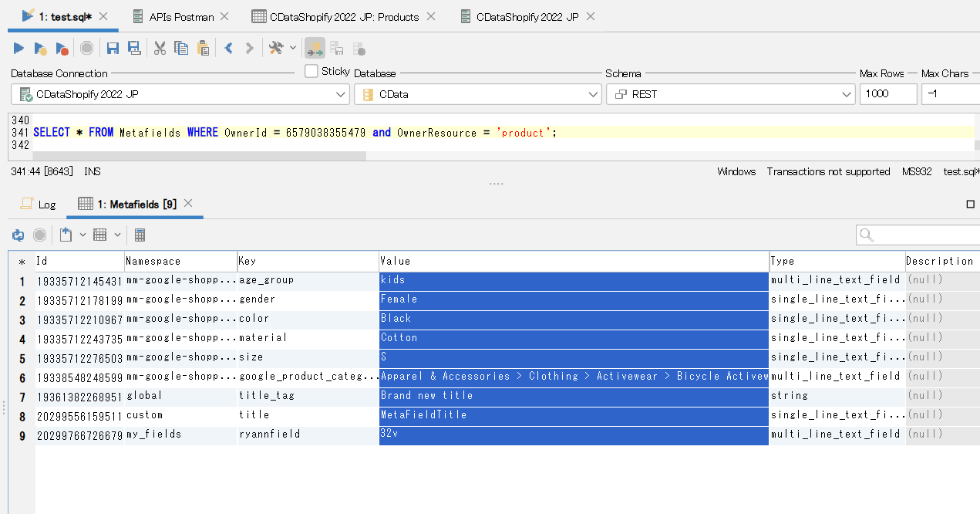Open the calculator icon in results toolbar
980x514 pixels.
click(x=140, y=235)
